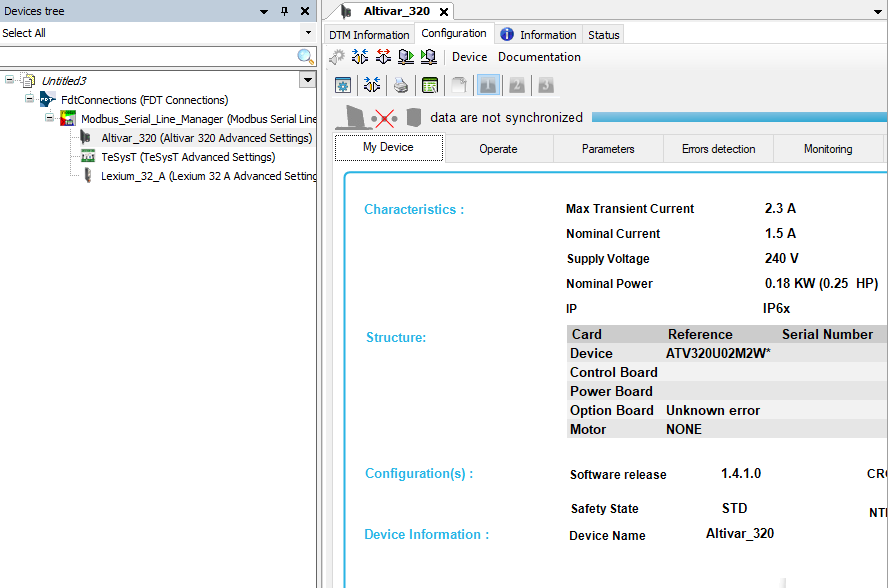Open the Documentation menu
This screenshot has height=588, width=888.
click(x=539, y=57)
